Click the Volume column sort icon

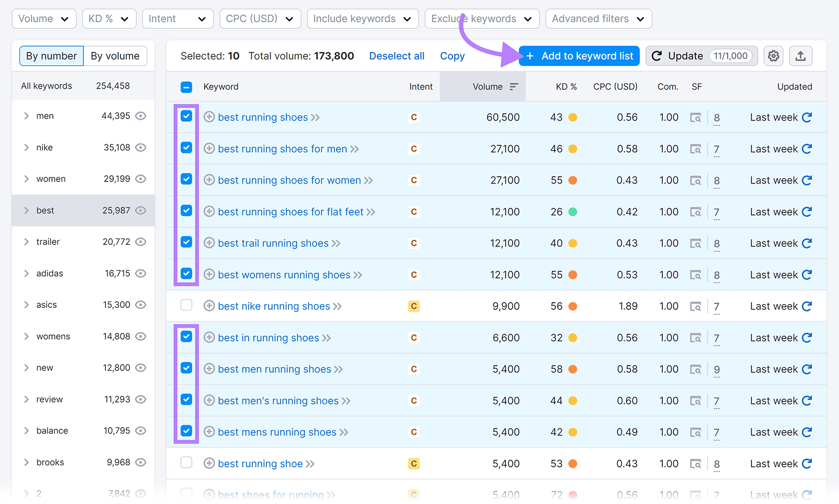pos(514,87)
